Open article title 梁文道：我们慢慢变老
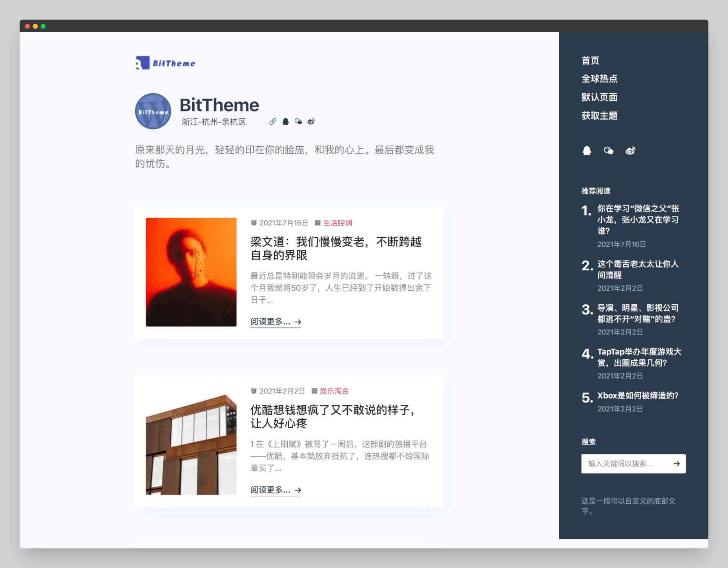Viewport: 728px width, 568px height. tap(336, 248)
